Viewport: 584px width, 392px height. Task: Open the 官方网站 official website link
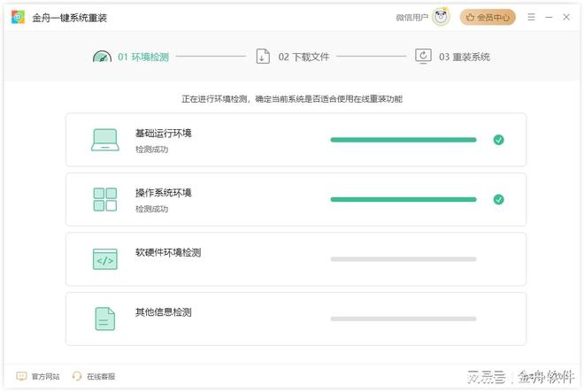pos(45,377)
